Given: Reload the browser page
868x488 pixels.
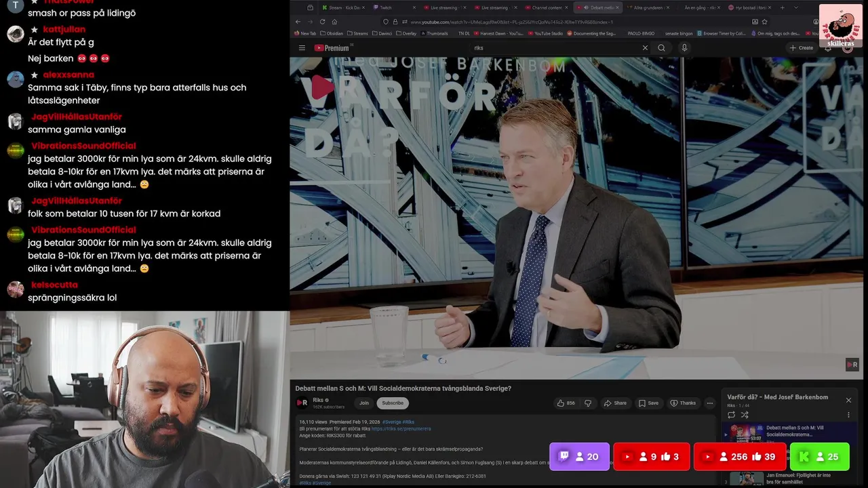Looking at the screenshot, I should tap(321, 22).
